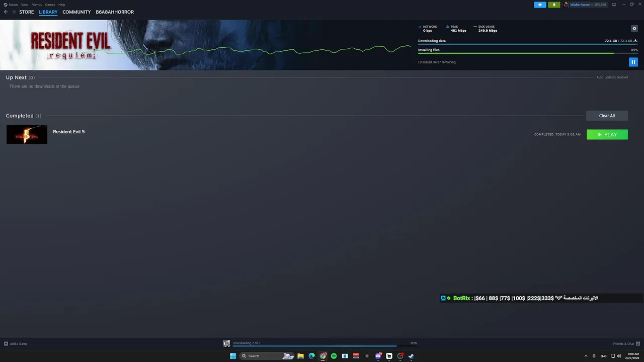Click the profile avatar in title bar
Image resolution: width=644 pixels, height=362 pixels.
click(x=566, y=5)
